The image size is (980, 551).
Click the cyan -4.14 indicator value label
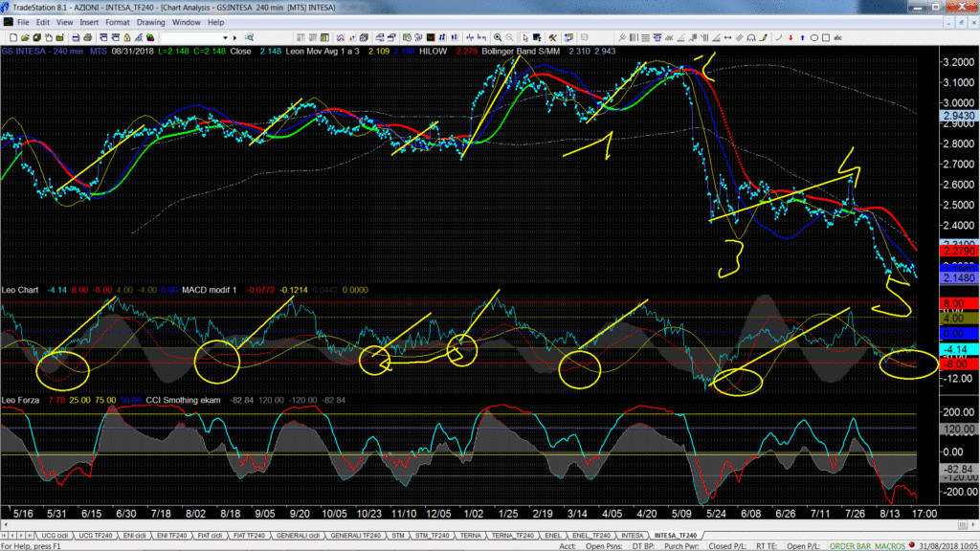tap(958, 349)
